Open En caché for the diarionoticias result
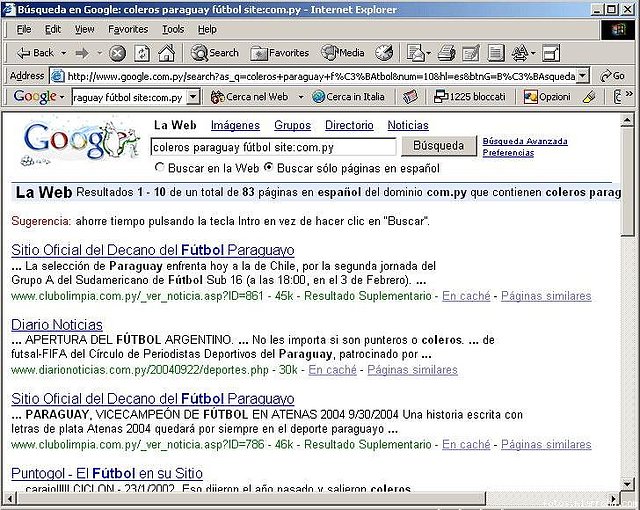This screenshot has height=510, width=640. [x=332, y=370]
